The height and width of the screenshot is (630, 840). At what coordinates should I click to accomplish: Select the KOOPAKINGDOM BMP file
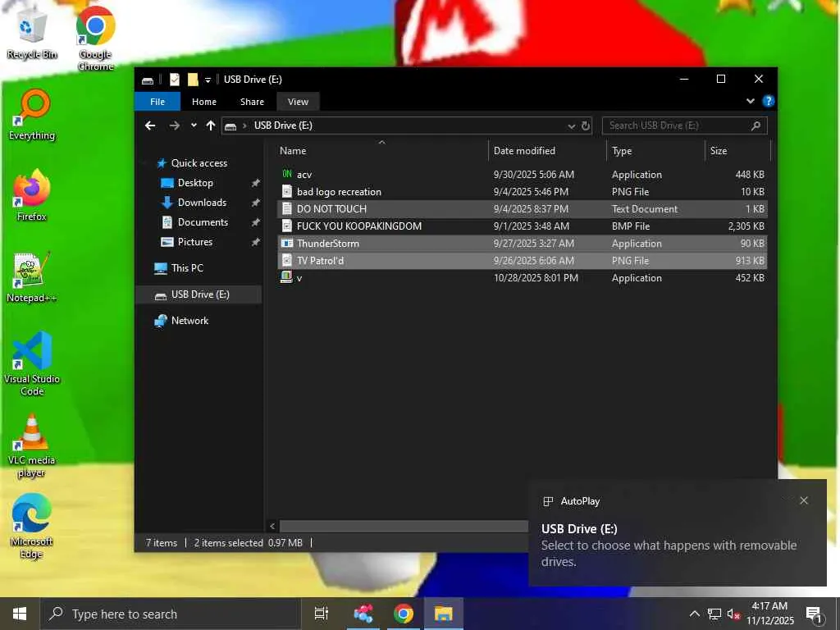click(523, 226)
